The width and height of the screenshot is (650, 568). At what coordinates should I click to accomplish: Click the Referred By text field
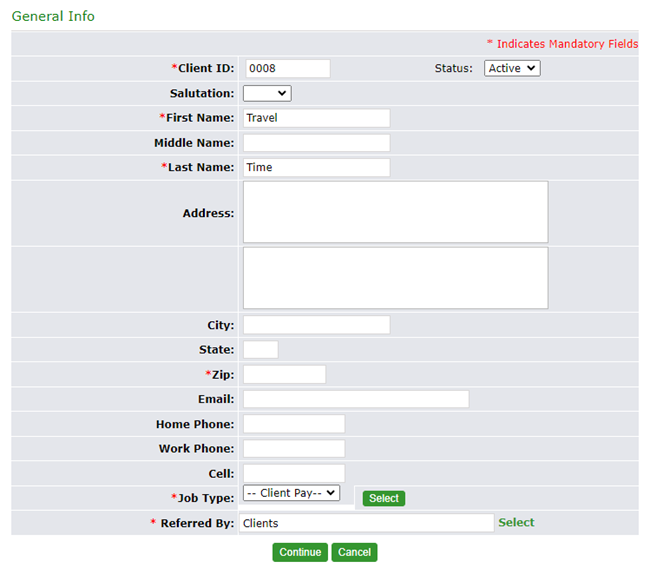[x=366, y=523]
